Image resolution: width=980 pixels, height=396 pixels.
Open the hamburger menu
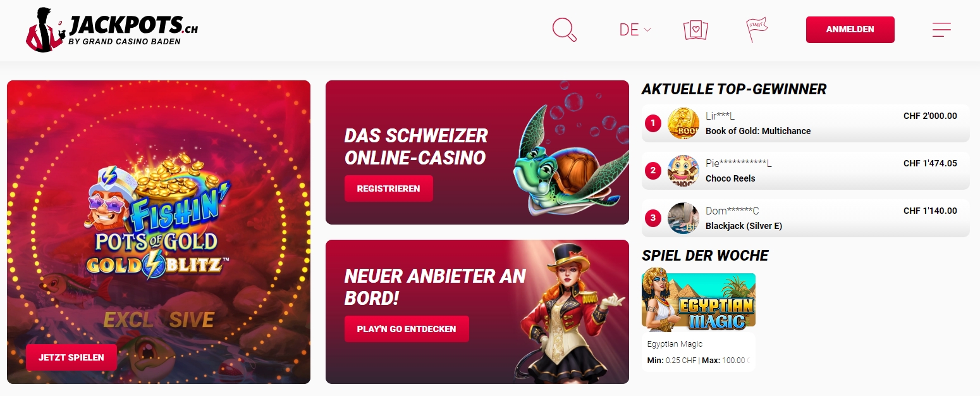tap(941, 30)
